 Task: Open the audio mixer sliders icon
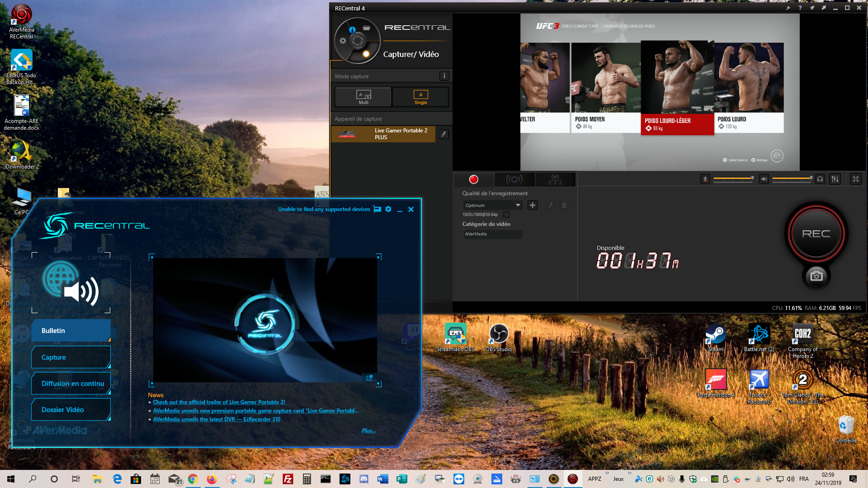pos(835,179)
